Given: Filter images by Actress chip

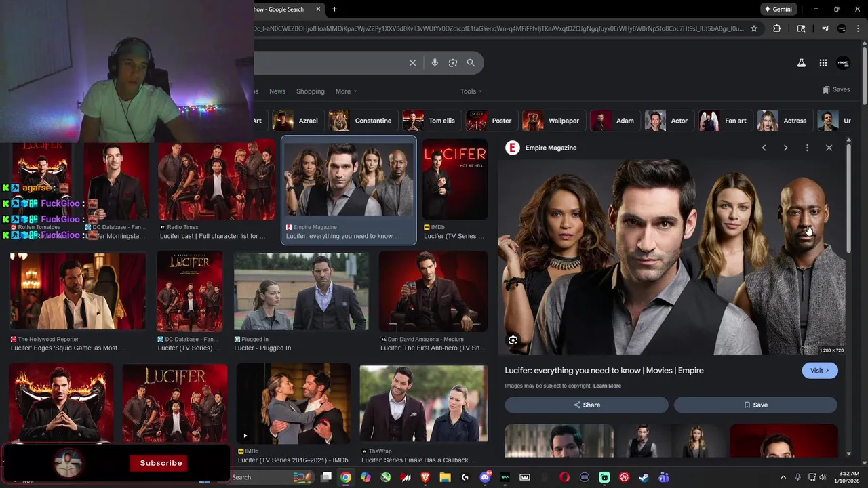Looking at the screenshot, I should [x=785, y=121].
